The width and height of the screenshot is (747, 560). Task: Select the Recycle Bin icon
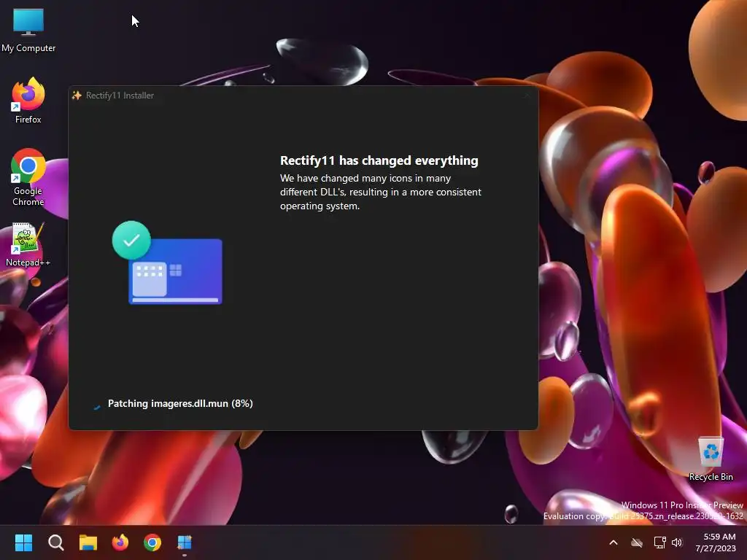point(711,459)
